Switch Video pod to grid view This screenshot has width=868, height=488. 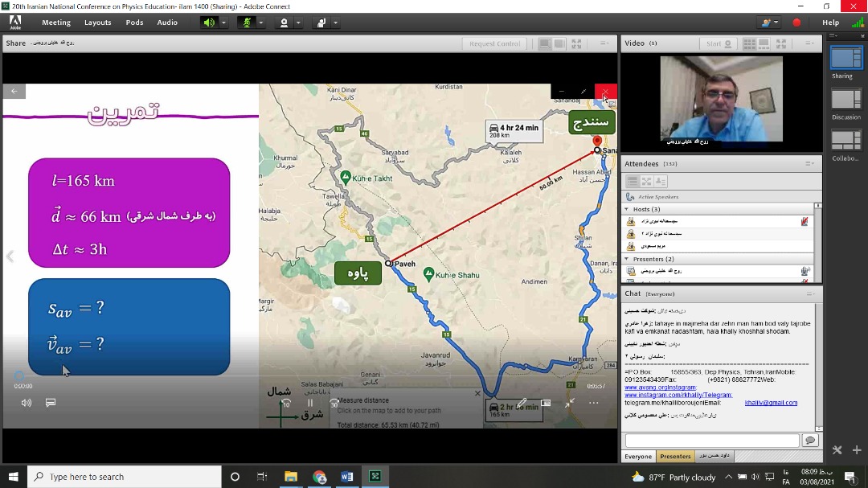(x=750, y=43)
